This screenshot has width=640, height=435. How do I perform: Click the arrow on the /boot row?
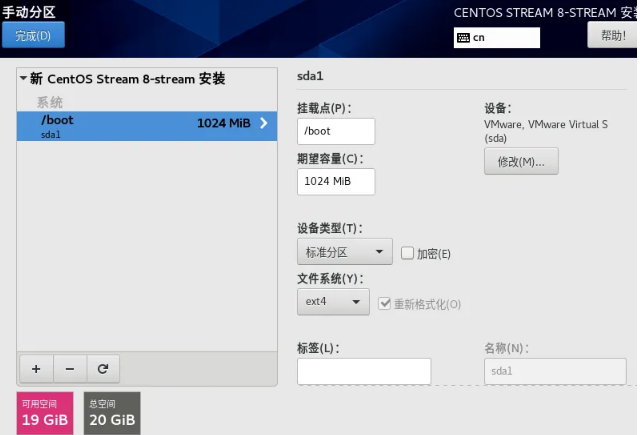(264, 123)
